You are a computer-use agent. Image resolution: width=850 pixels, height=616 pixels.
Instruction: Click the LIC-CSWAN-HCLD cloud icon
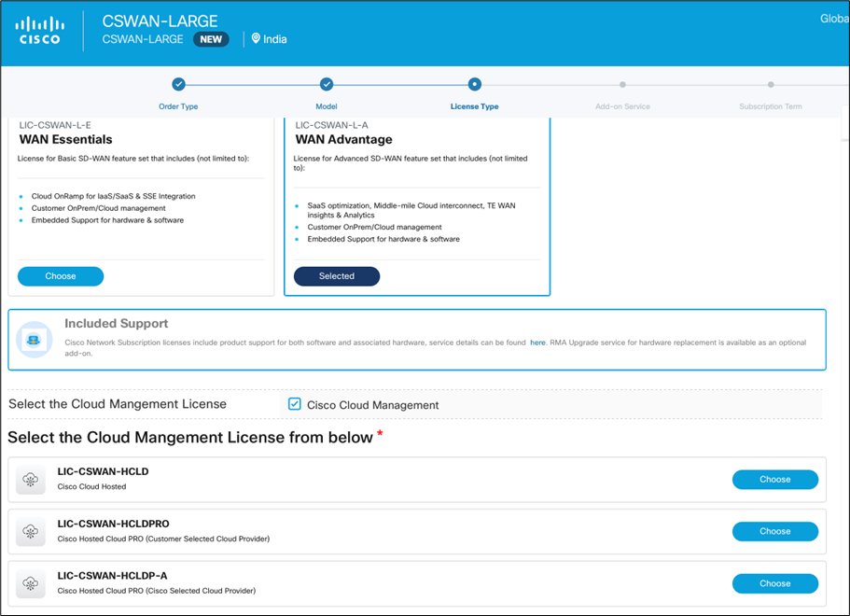tap(31, 480)
